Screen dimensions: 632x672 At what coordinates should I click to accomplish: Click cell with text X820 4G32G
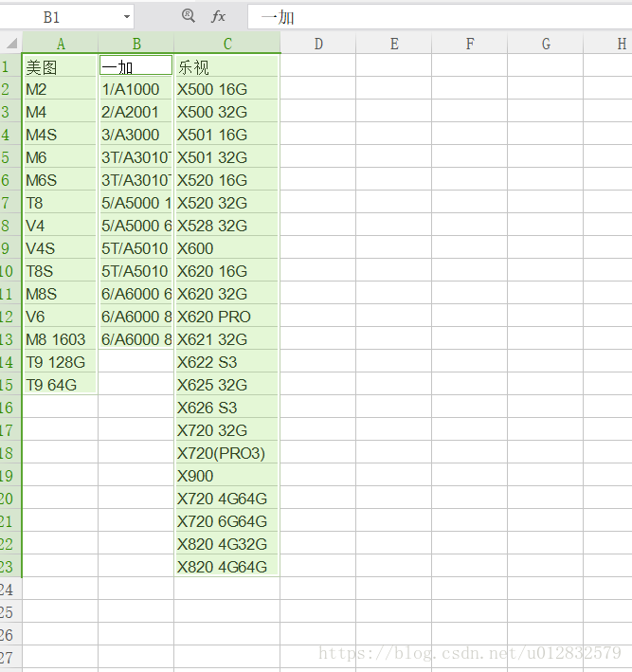[x=227, y=544]
